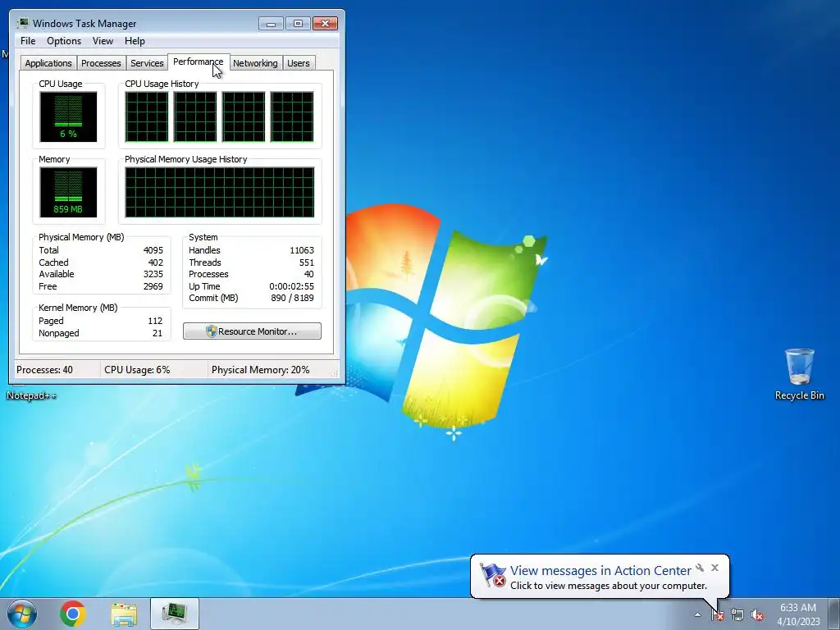The height and width of the screenshot is (630, 840).
Task: Switch to the Processes tab
Action: pyautogui.click(x=101, y=63)
